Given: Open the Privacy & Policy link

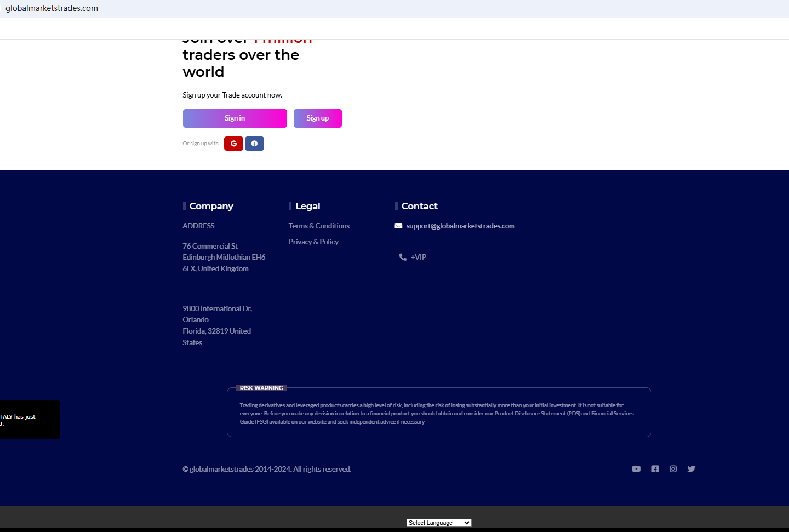Looking at the screenshot, I should tap(313, 242).
